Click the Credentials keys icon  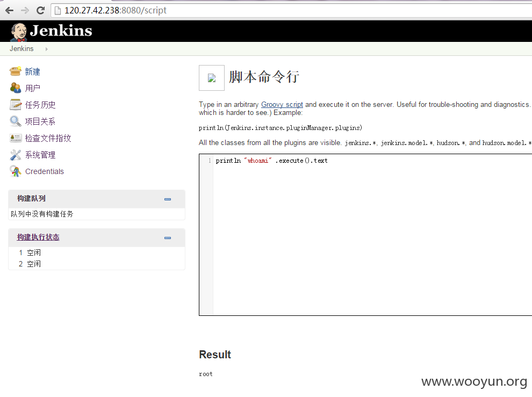click(15, 171)
